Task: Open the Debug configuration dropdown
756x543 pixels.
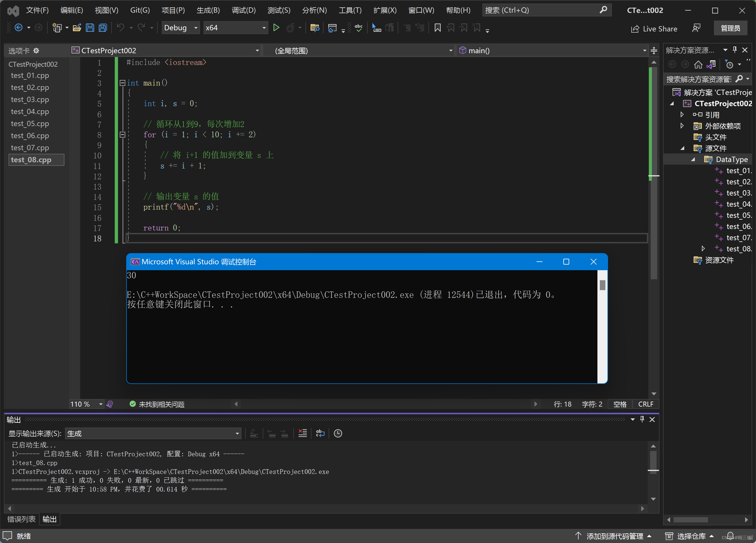Action: tap(196, 28)
